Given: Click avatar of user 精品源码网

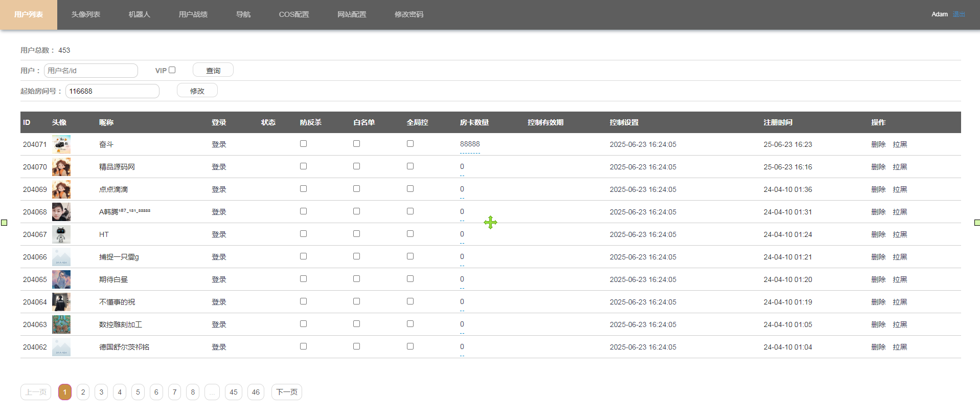Looking at the screenshot, I should pos(61,167).
